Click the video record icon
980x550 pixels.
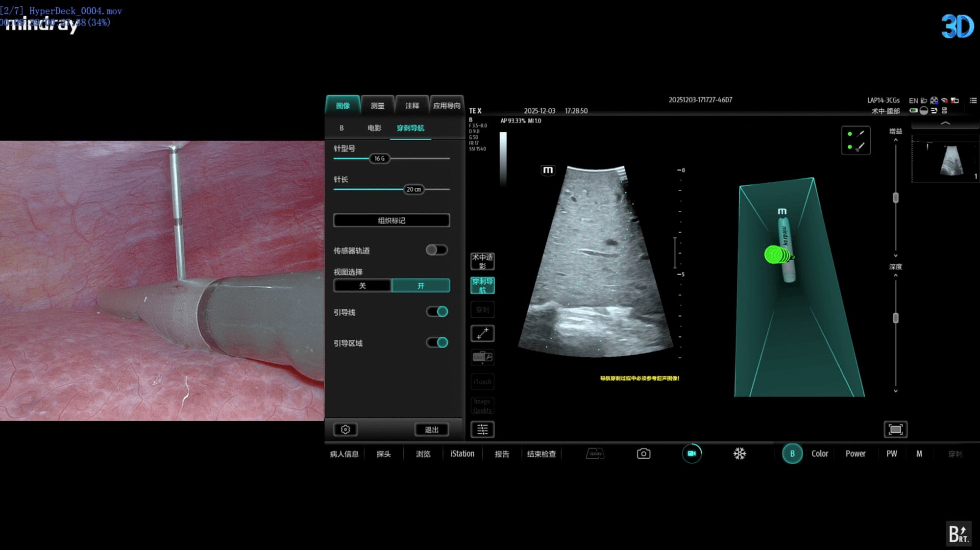691,453
